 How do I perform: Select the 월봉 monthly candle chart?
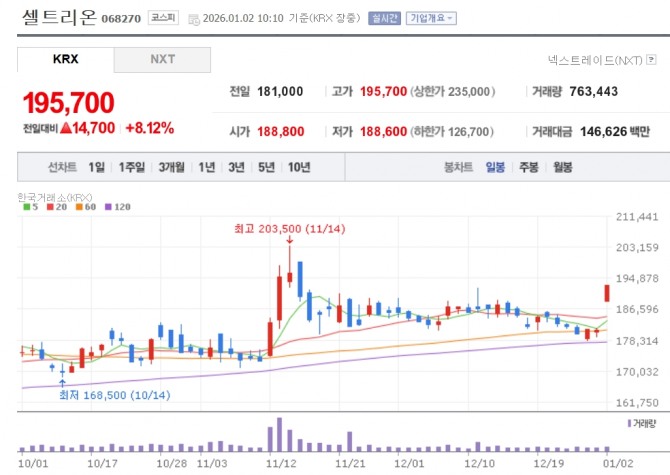pos(562,167)
